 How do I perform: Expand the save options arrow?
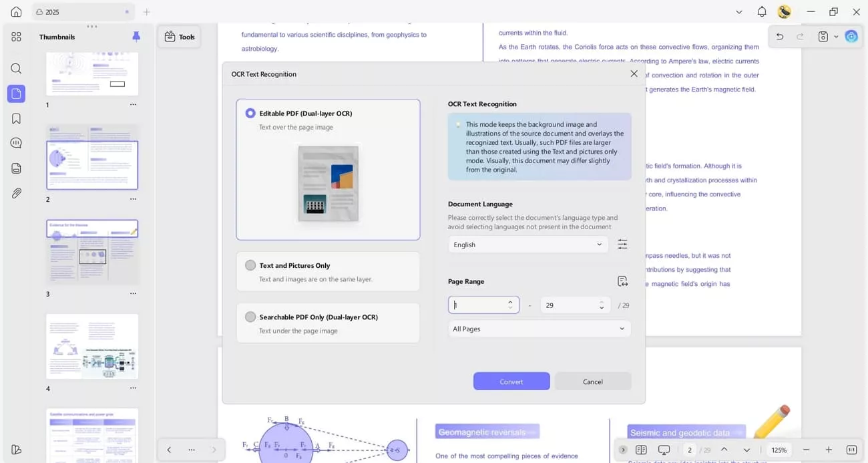(x=836, y=37)
